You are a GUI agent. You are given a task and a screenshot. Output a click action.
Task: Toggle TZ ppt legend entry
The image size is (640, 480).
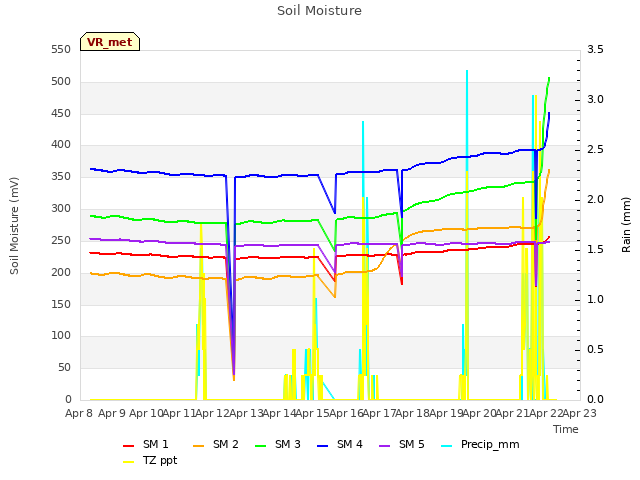coord(150,460)
